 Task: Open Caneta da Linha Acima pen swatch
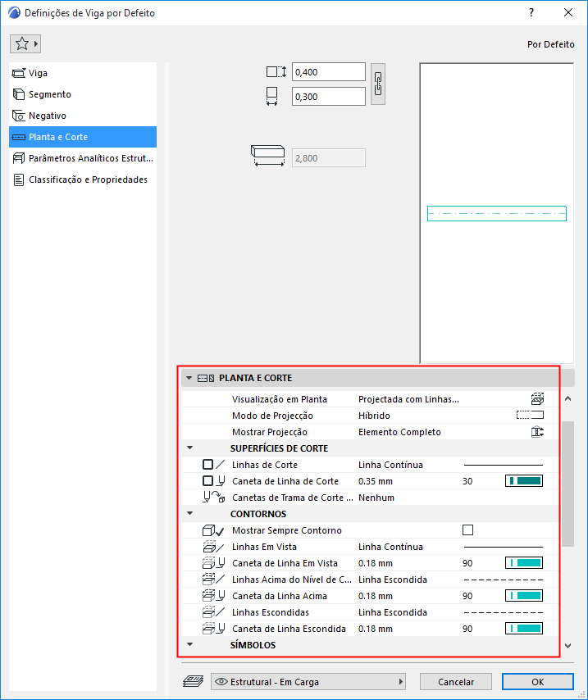524,596
